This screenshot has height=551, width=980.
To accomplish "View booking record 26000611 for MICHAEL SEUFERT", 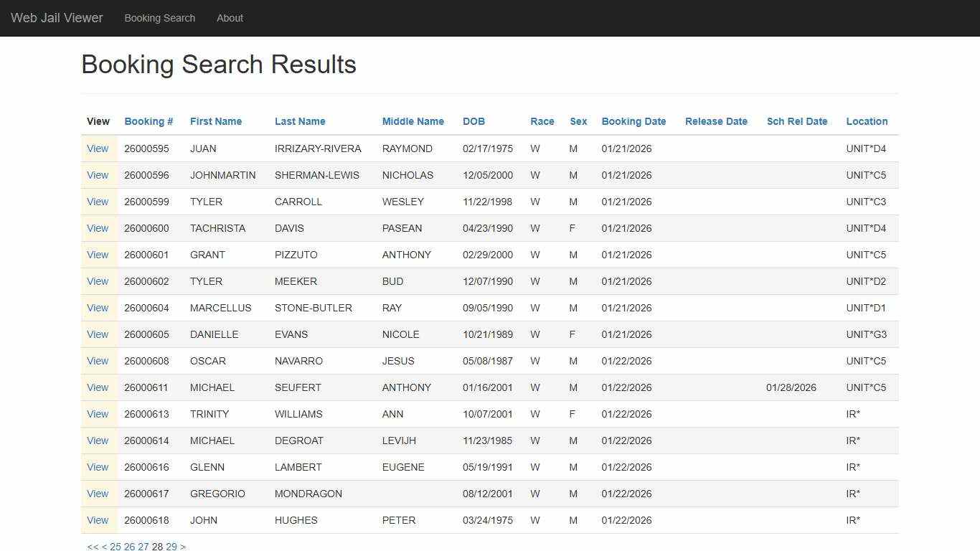I will point(98,387).
